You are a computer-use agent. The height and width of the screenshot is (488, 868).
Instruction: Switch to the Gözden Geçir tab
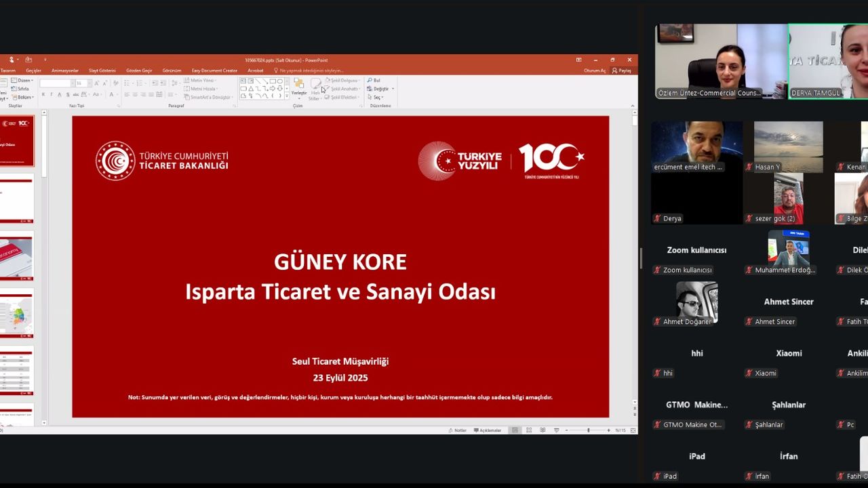pyautogui.click(x=139, y=70)
